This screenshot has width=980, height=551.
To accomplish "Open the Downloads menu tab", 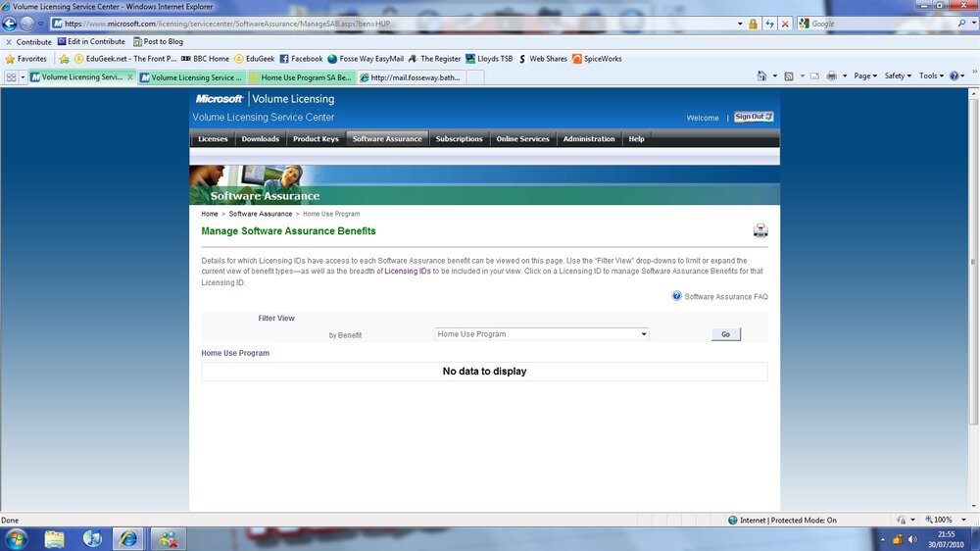I will coord(260,139).
